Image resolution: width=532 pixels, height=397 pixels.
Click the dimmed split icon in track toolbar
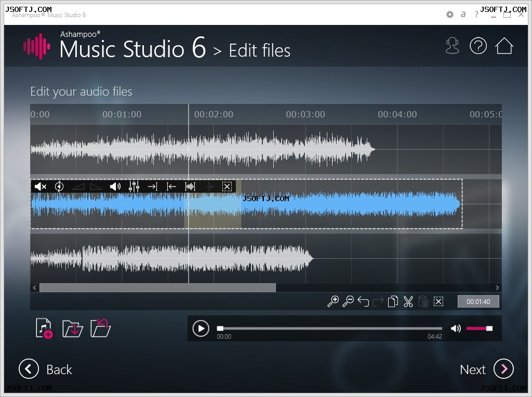tap(209, 186)
